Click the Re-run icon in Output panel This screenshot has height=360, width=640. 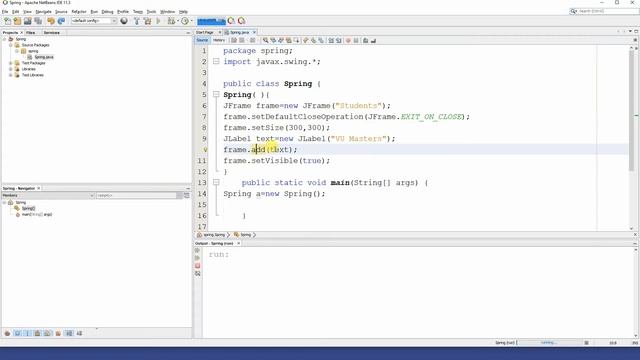click(x=198, y=250)
